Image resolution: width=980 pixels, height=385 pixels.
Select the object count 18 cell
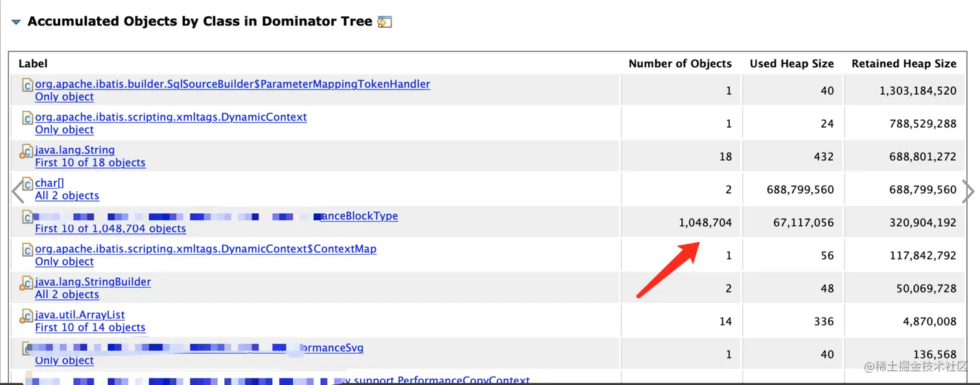tap(725, 157)
